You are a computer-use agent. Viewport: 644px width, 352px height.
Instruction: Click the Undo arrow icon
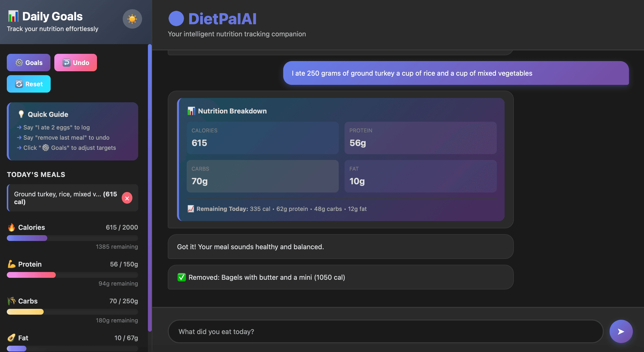click(x=66, y=63)
